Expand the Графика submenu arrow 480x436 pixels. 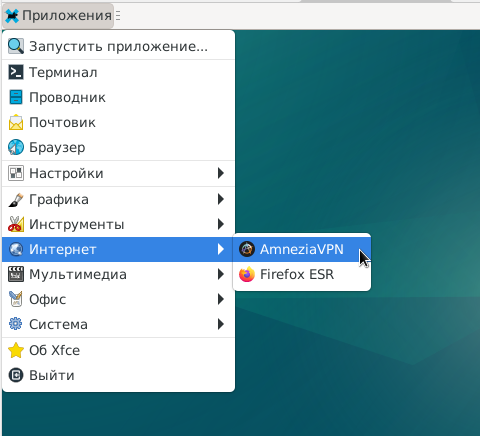point(220,199)
